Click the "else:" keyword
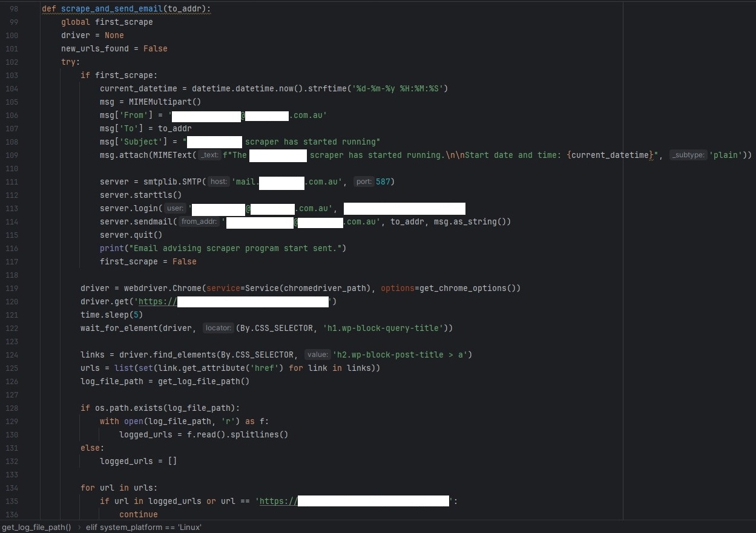The height and width of the screenshot is (533, 756). (92, 448)
